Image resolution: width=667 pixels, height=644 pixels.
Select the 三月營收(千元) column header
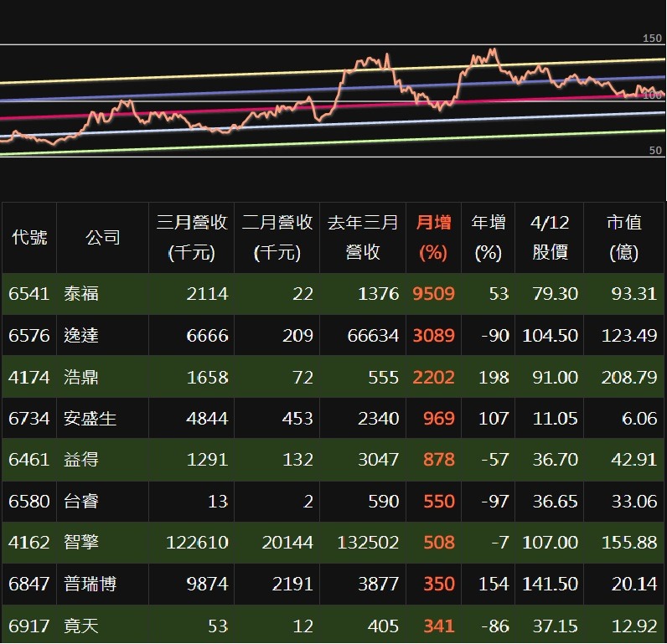(x=192, y=237)
